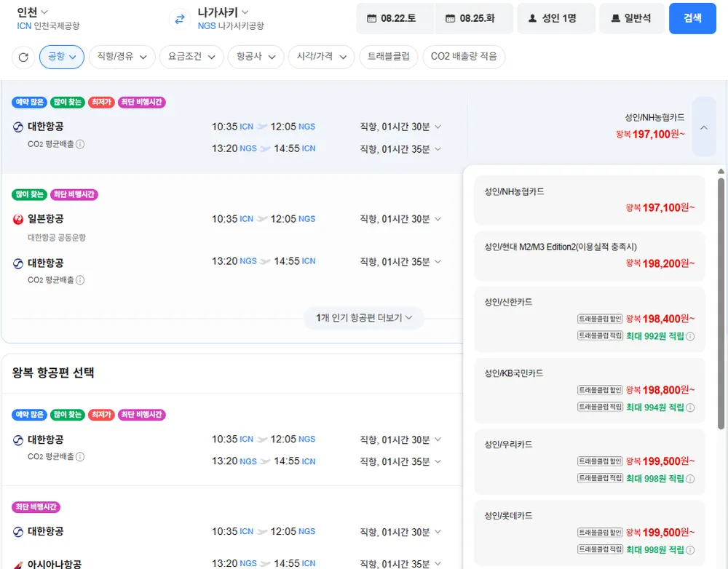Change seat class 일반석
The width and height of the screenshot is (728, 569).
pyautogui.click(x=632, y=19)
